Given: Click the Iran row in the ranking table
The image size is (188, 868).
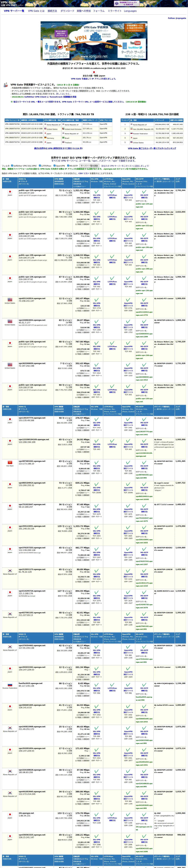Looking at the screenshot, I should 152,129.
